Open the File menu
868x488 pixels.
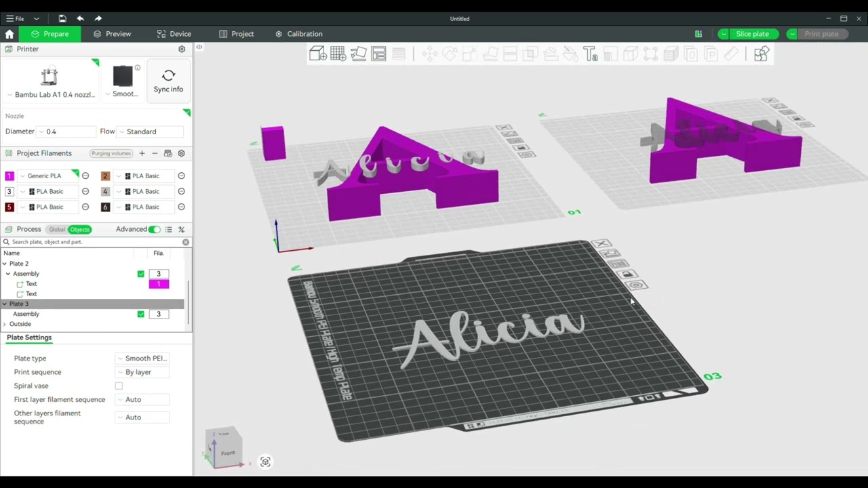tap(15, 18)
